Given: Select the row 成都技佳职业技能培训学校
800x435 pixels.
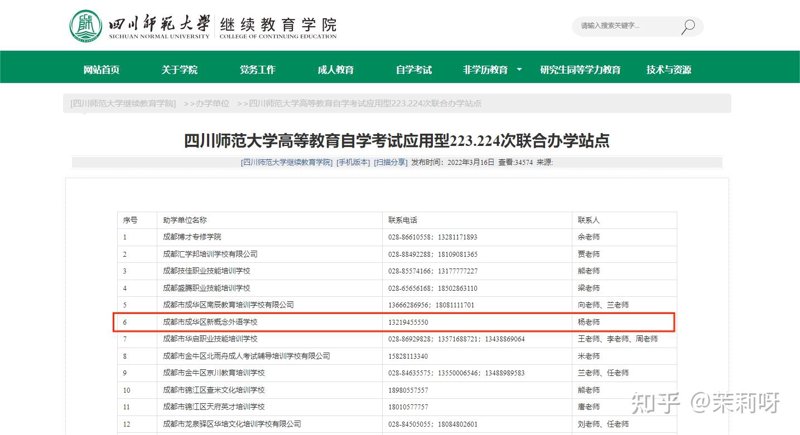Looking at the screenshot, I should tap(397, 271).
